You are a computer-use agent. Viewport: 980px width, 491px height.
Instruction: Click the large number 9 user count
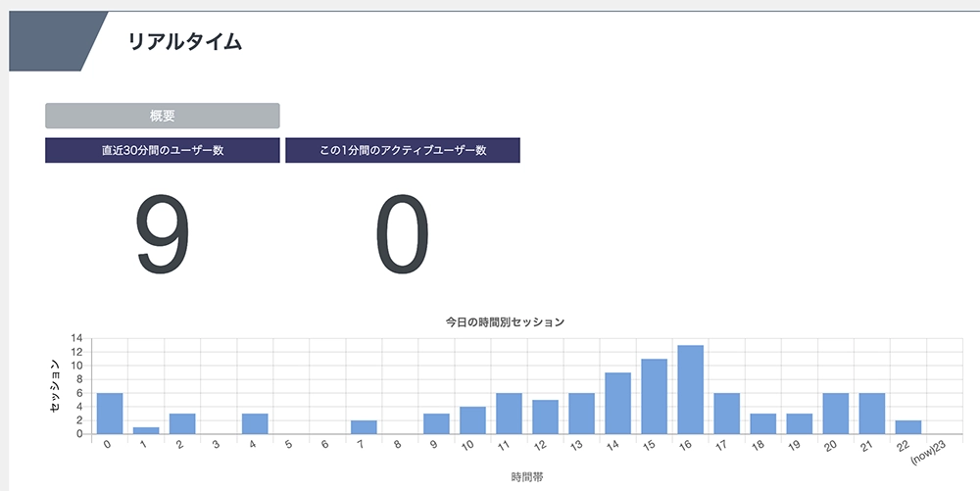[x=162, y=235]
